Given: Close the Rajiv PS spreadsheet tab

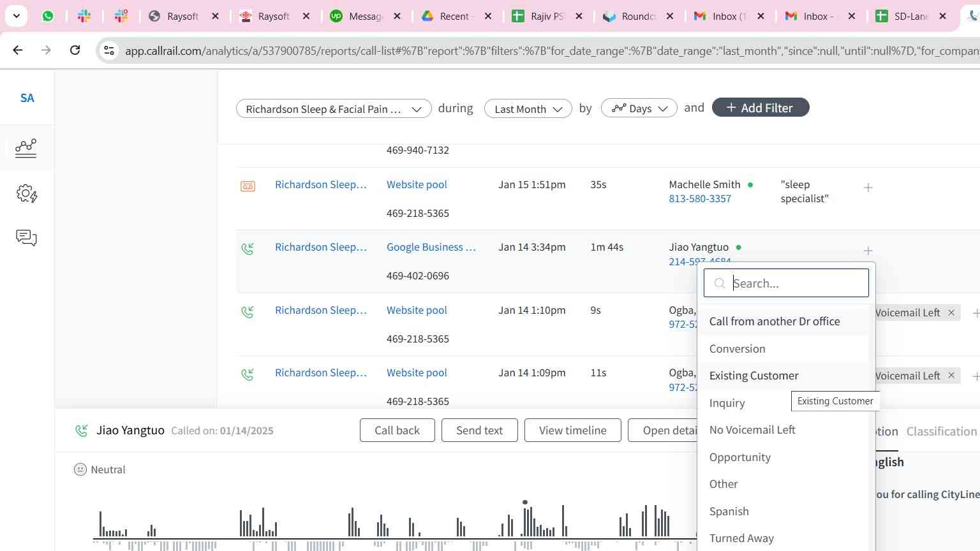Looking at the screenshot, I should (579, 16).
